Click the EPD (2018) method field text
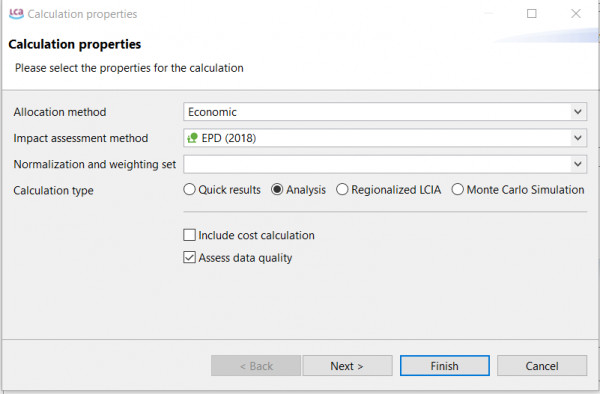 (x=229, y=138)
